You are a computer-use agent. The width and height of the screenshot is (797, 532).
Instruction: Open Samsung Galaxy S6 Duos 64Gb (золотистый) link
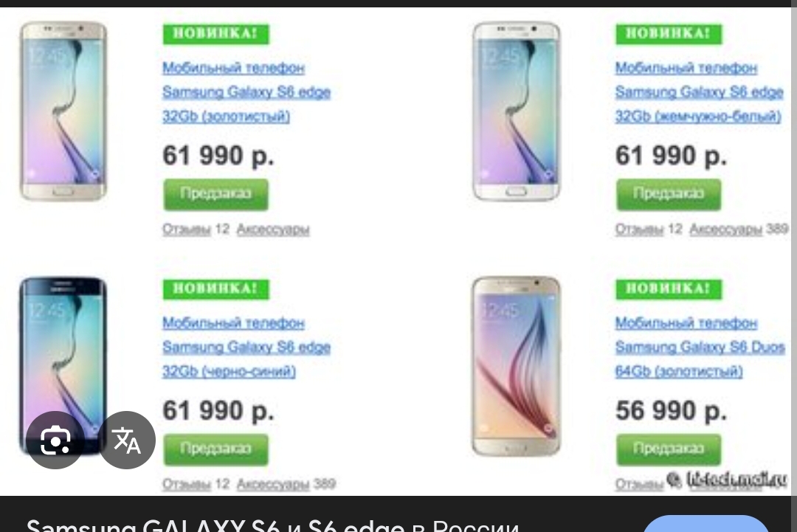pos(700,347)
